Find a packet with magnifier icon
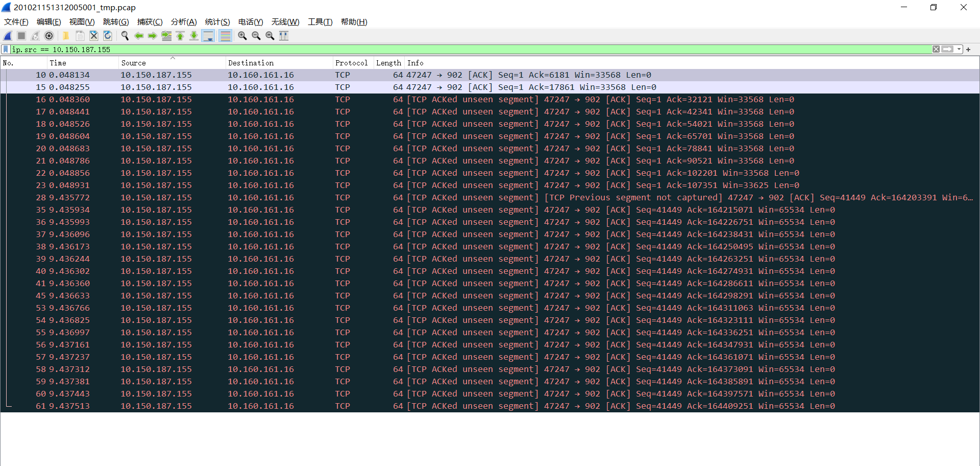The image size is (980, 466). tap(125, 36)
